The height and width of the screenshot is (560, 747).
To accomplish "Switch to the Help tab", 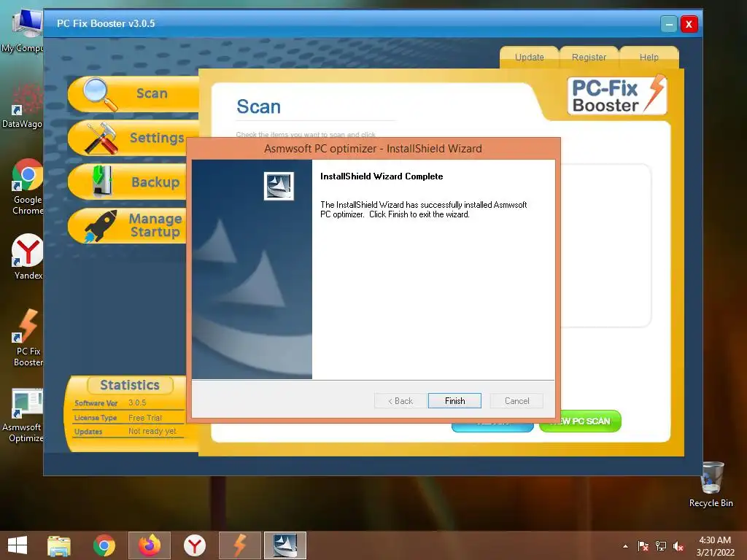I will (649, 57).
